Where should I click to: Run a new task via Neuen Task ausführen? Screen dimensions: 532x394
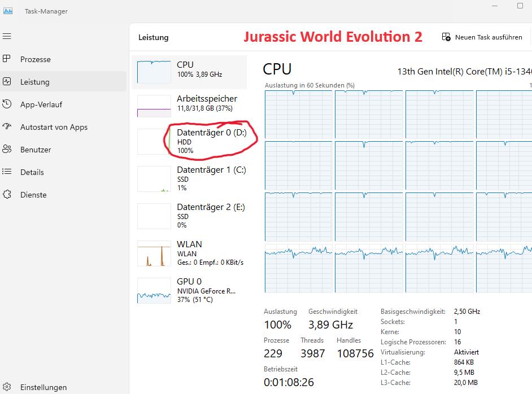[482, 37]
